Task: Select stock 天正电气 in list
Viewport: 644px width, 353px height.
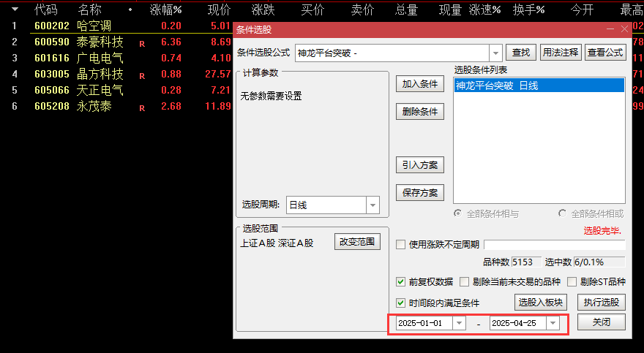Action: [x=100, y=90]
